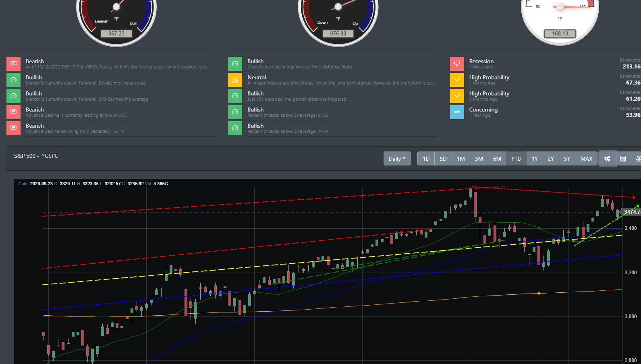Click Percent of stock above 20 average text

pyautogui.click(x=288, y=115)
